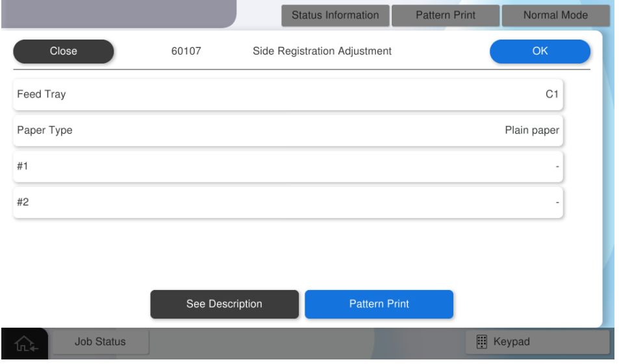Select the top Pattern Print tab

click(x=446, y=16)
